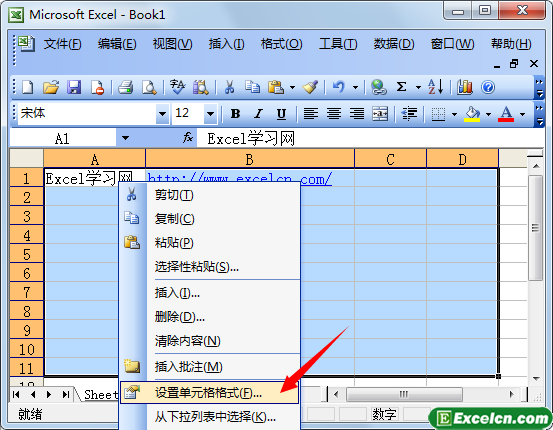
Task: Open a file with the Open folder icon
Action: 51,87
